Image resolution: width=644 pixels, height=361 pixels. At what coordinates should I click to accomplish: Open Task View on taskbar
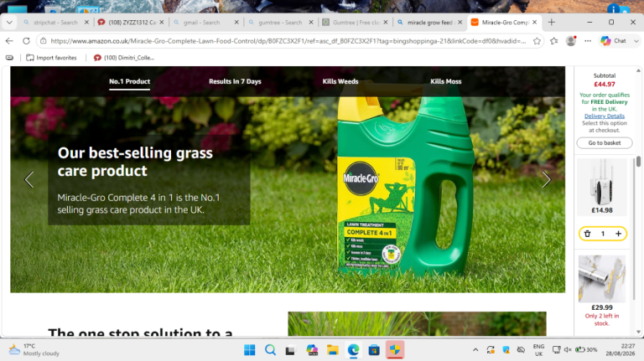tap(291, 350)
